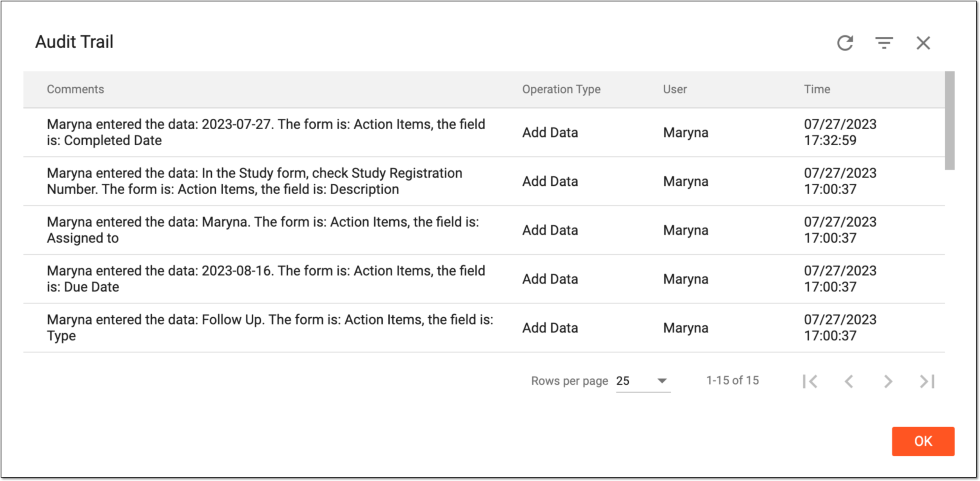Screen dimensions: 980x481
Task: Select the Follow Up Type comment entry
Action: [x=270, y=327]
